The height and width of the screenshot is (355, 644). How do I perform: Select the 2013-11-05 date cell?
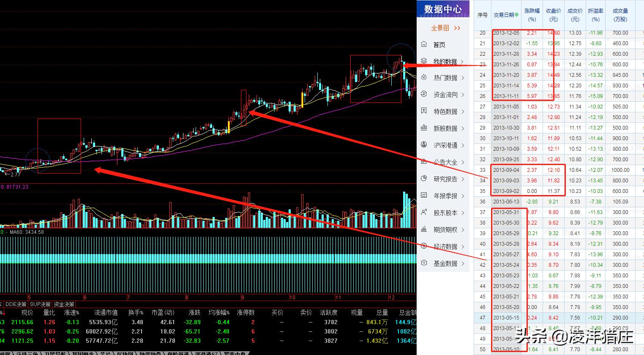pos(506,107)
